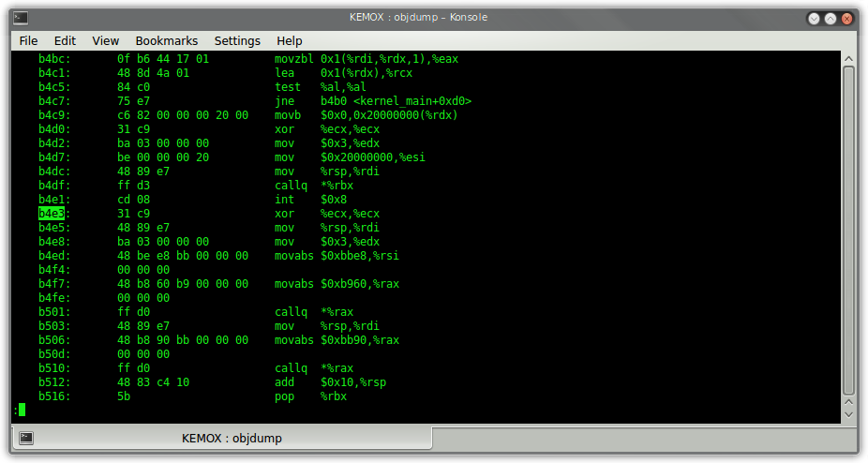Click hex bytes be 00 00 00 20
Screen dimensions: 868x463
click(x=163, y=157)
